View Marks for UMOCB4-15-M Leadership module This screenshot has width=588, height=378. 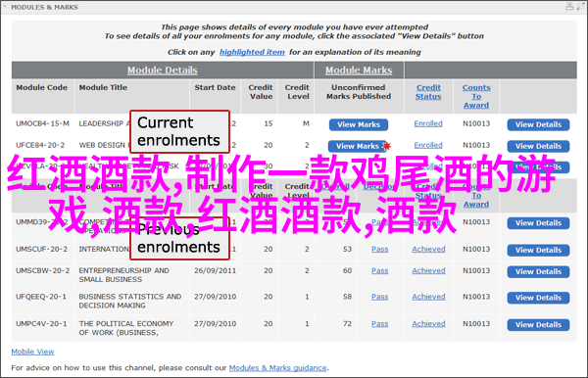click(359, 124)
